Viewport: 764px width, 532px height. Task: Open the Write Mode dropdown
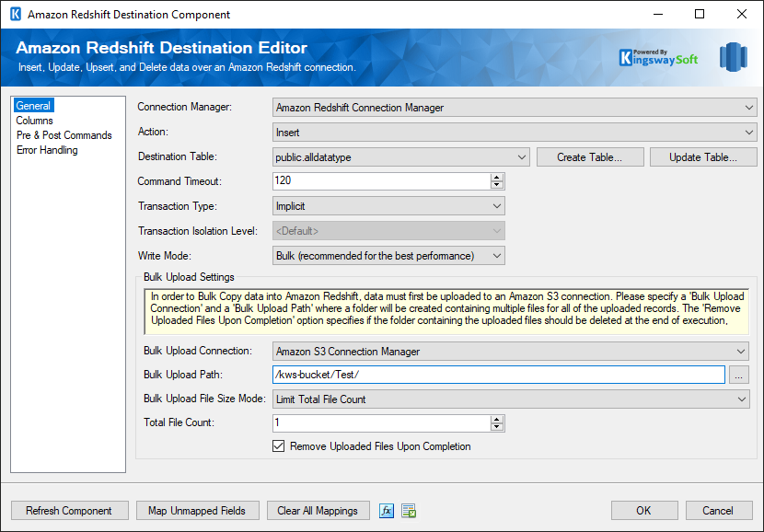click(389, 256)
